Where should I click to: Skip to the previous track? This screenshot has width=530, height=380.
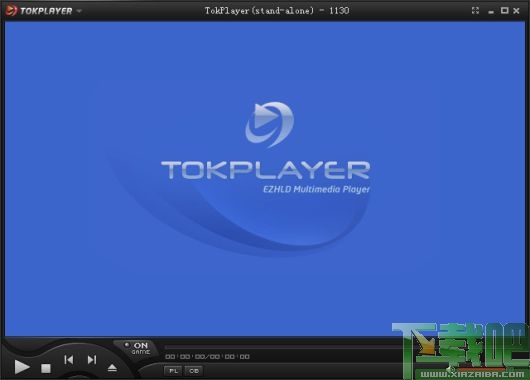(x=69, y=360)
